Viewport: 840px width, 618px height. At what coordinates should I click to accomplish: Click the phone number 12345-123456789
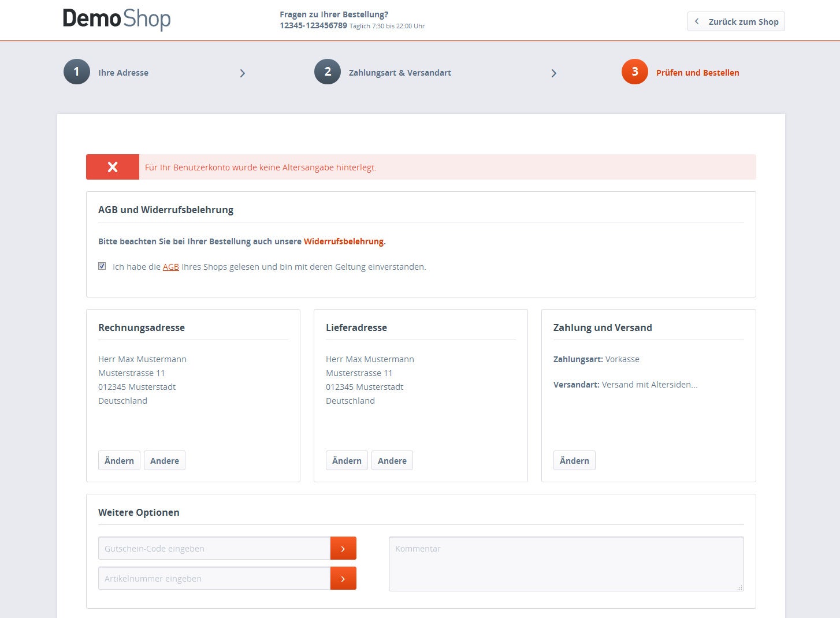(313, 25)
